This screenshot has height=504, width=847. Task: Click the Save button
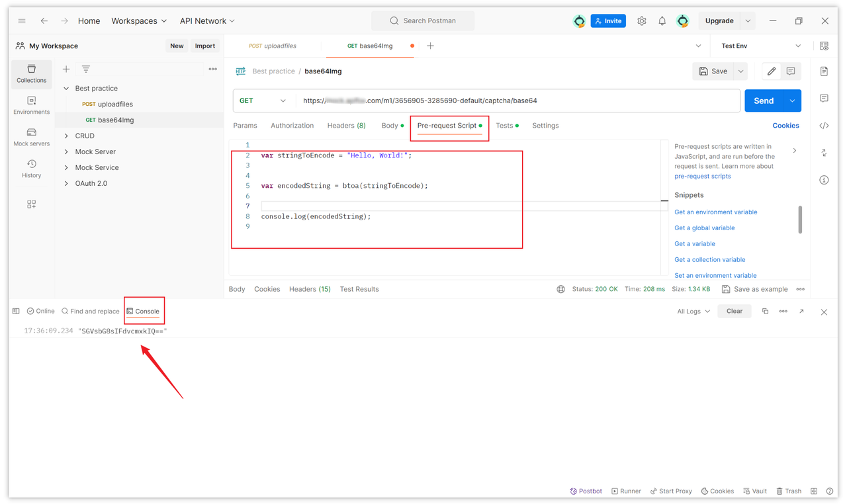713,71
